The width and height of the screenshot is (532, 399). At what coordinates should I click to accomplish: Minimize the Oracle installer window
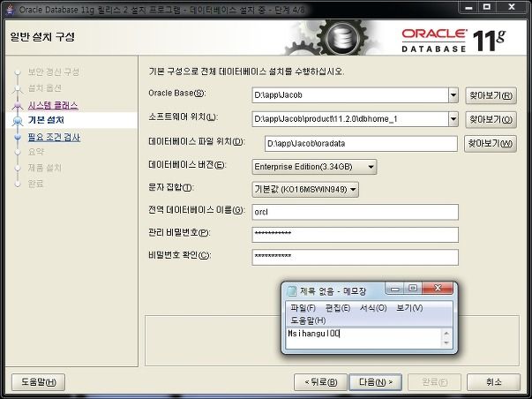pos(469,7)
